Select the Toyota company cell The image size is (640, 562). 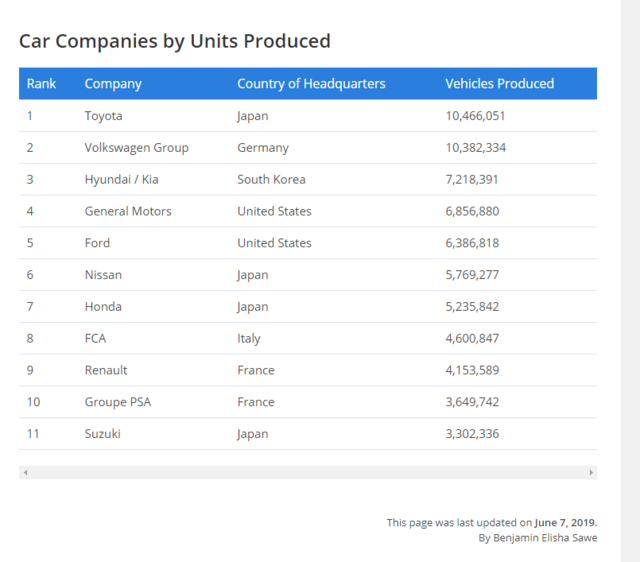point(104,116)
